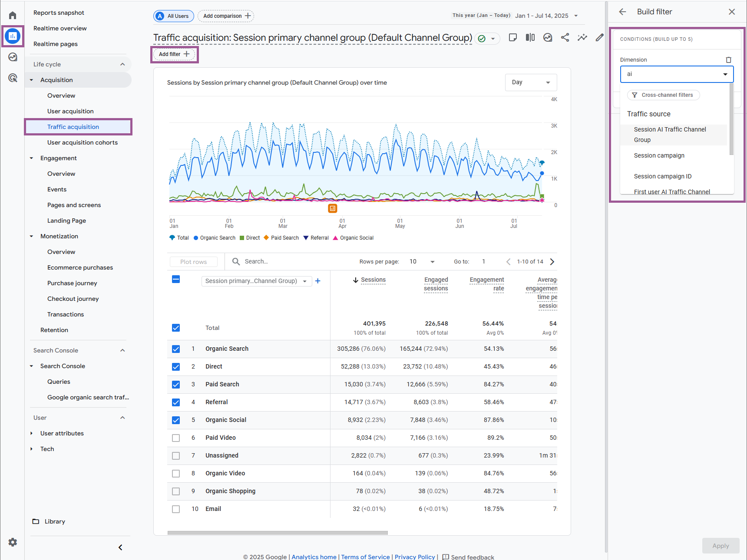Open Ecommerce purchases report
This screenshot has width=747, height=560.
[80, 267]
